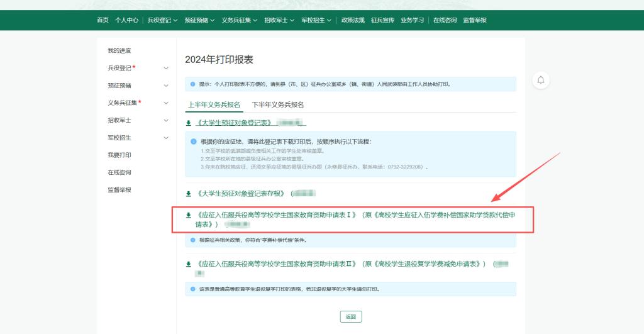The height and width of the screenshot is (334, 644).
Task: Click download icon beside 国家教育资助申请表Ⅱ
Action: pos(189,264)
